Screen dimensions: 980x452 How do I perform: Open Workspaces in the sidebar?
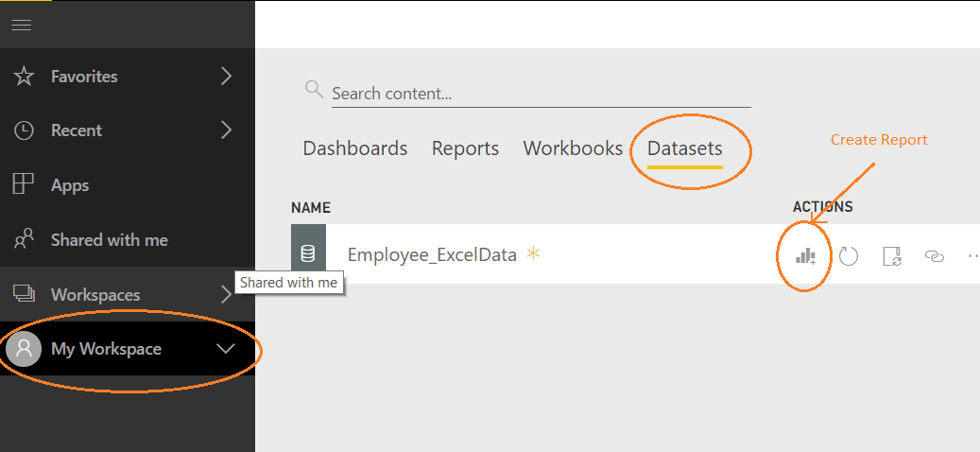(x=127, y=294)
